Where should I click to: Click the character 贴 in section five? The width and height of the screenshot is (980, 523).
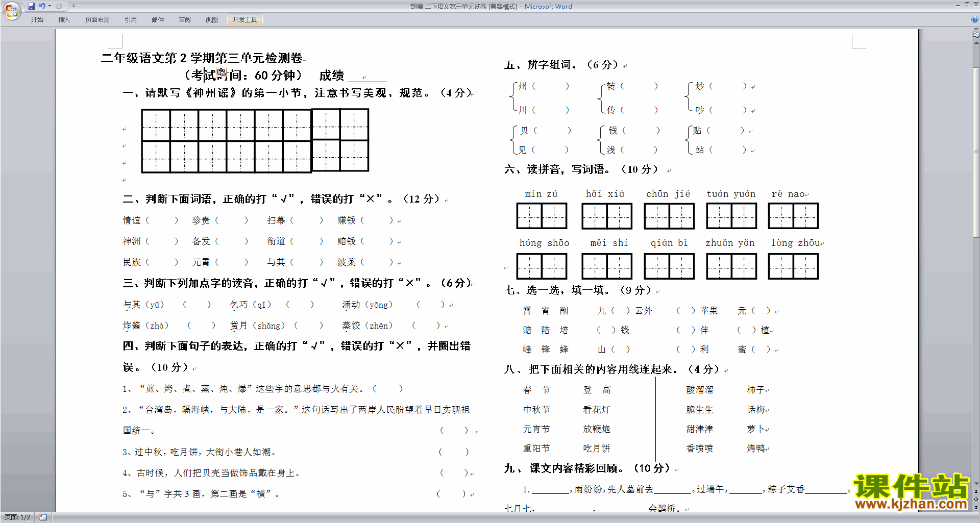tap(697, 131)
